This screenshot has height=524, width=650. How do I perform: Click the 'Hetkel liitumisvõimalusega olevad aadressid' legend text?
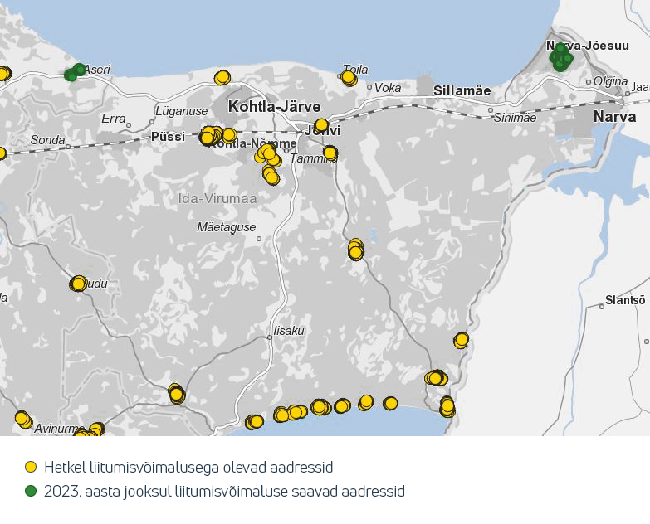[x=188, y=467]
